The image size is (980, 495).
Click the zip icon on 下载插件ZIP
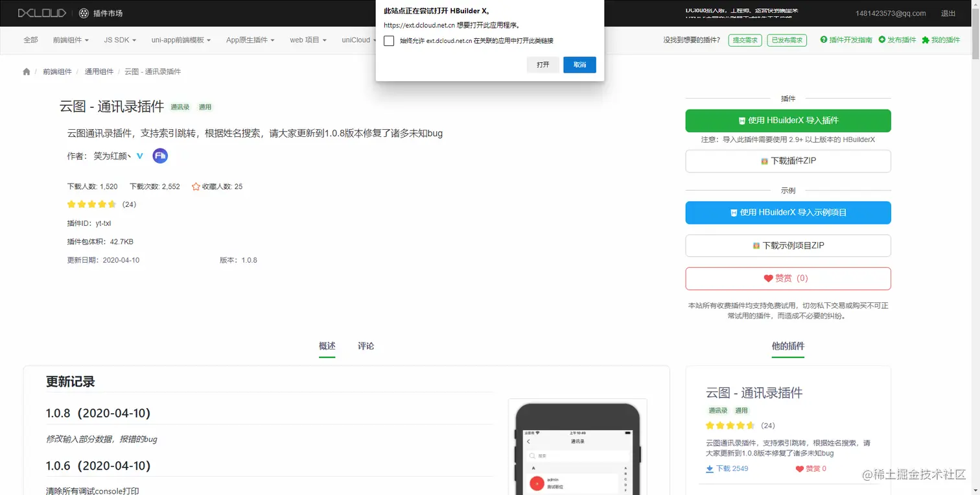pyautogui.click(x=765, y=161)
